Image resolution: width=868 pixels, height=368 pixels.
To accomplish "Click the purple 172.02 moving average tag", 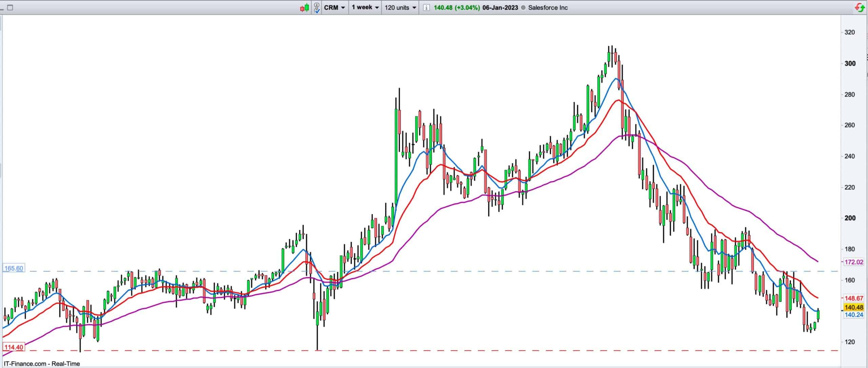I will tap(854, 262).
